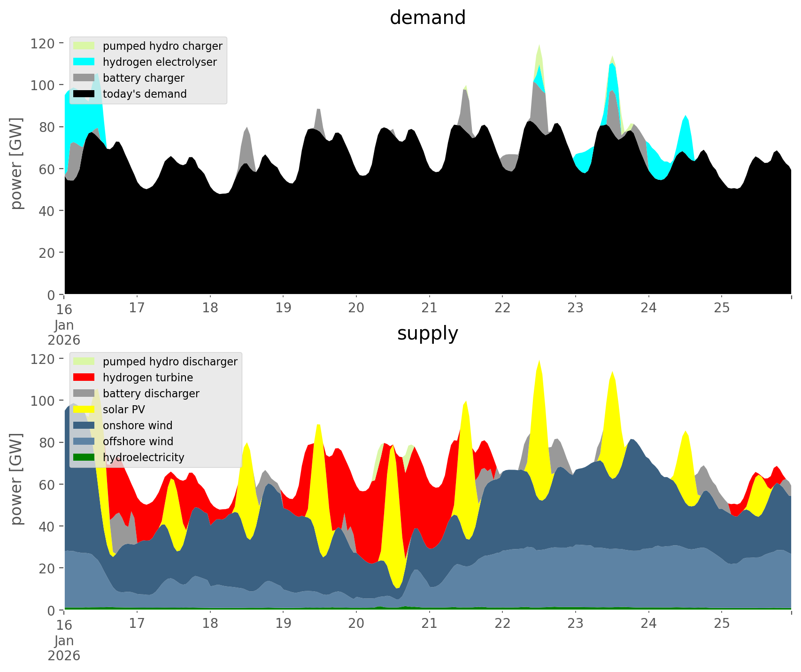The image size is (801, 672).
Task: Click date tick 23 on supply chart
Action: pos(575,624)
